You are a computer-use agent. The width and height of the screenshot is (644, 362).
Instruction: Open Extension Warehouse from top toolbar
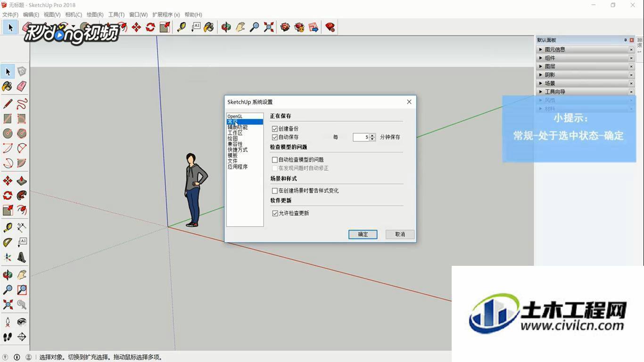299,27
